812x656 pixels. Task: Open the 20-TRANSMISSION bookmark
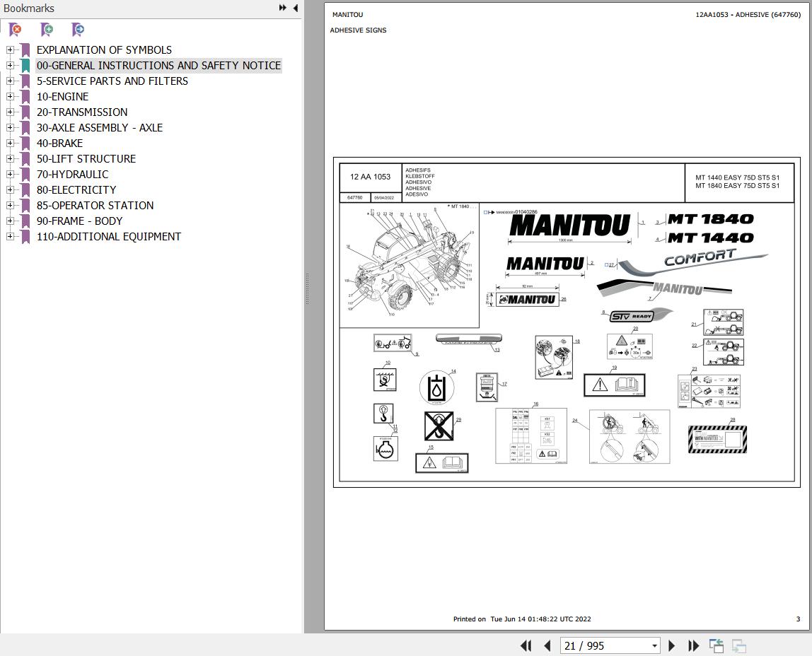82,112
